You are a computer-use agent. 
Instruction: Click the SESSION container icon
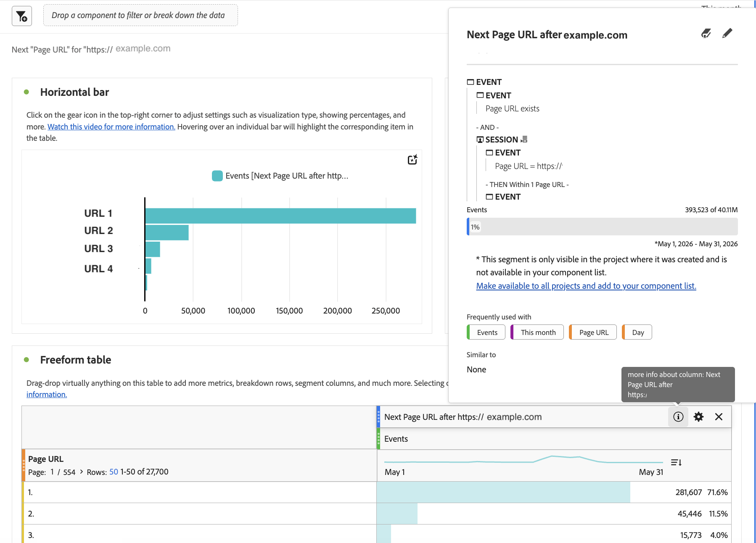480,140
